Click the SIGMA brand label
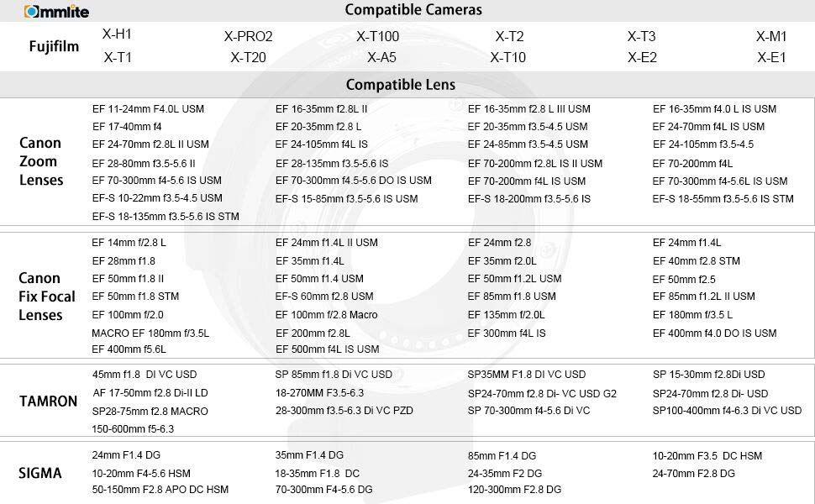The width and height of the screenshot is (815, 504). [x=40, y=474]
